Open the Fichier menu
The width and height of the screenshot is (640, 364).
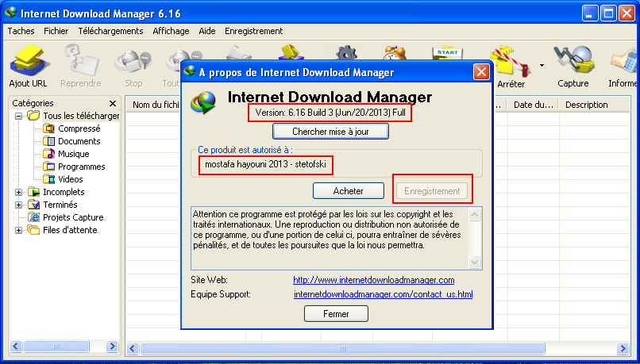pos(56,31)
